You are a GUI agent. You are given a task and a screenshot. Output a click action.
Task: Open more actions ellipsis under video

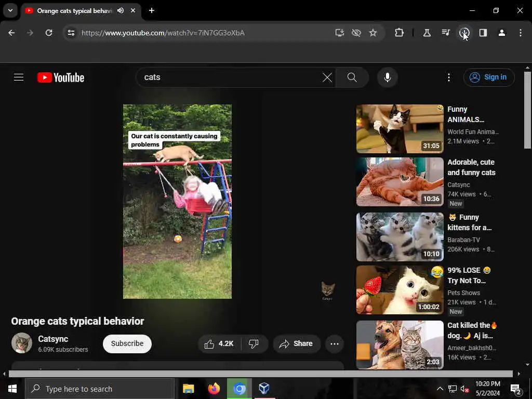coord(334,344)
